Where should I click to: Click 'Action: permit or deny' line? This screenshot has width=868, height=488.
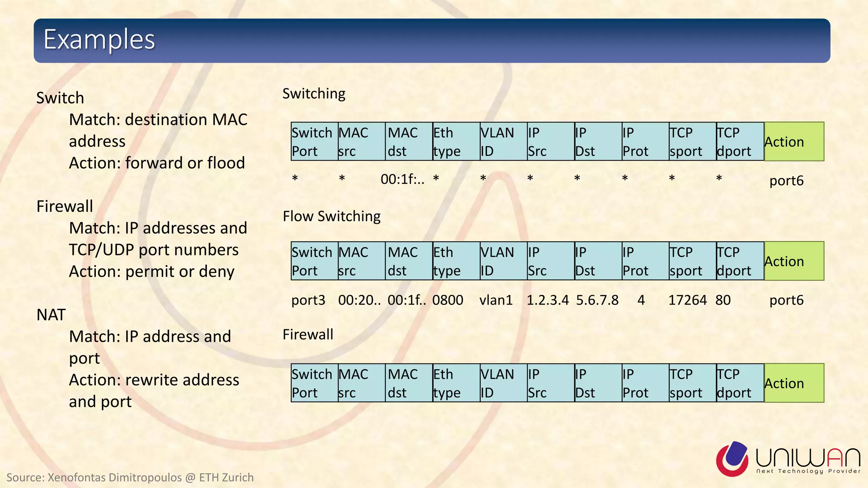point(151,272)
